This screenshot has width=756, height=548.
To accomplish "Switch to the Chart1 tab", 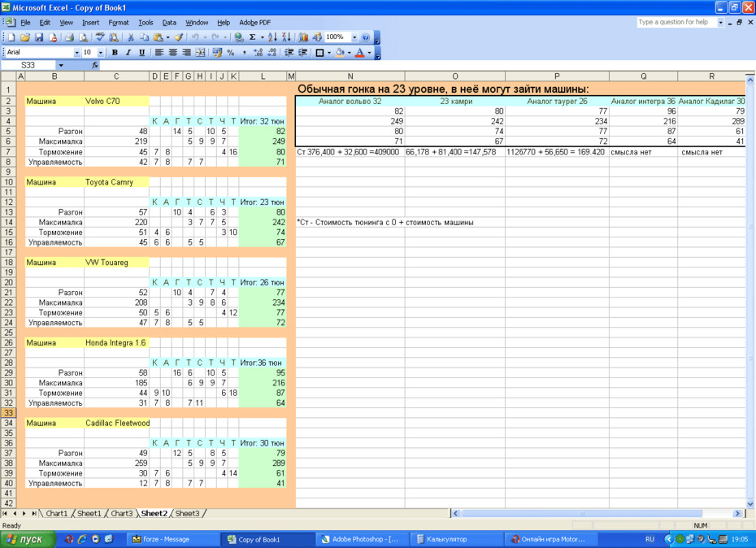I will pos(56,513).
